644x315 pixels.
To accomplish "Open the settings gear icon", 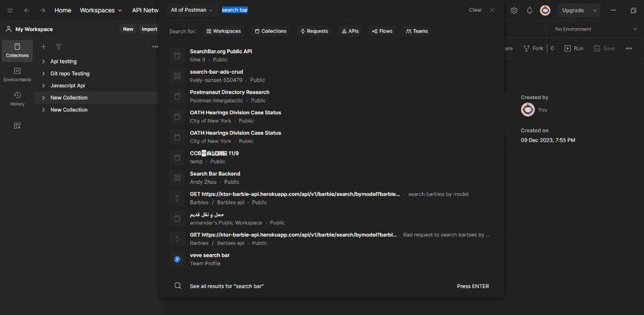I will 514,10.
